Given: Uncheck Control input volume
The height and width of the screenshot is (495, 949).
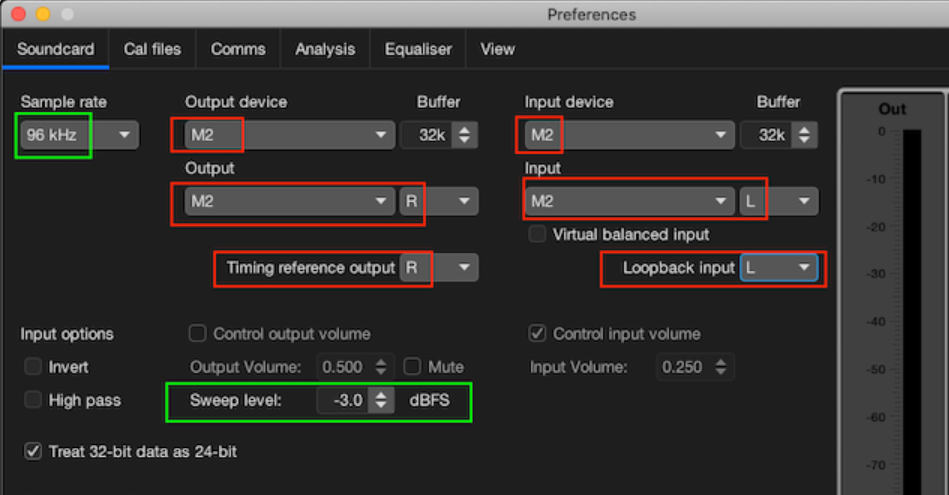Looking at the screenshot, I should pos(537,333).
